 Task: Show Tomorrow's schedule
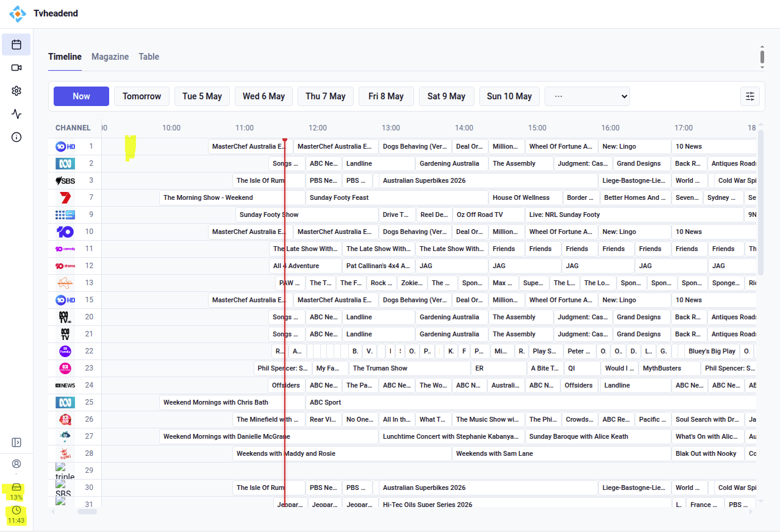point(141,96)
